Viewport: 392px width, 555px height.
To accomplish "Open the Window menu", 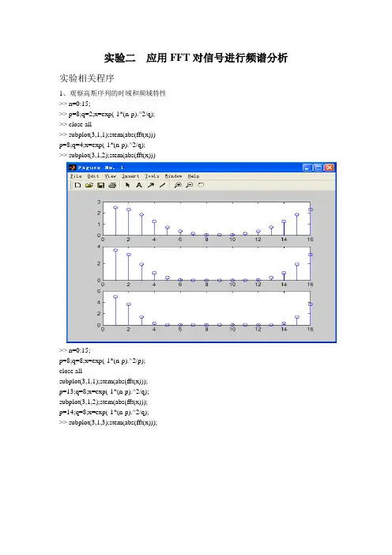I will (x=173, y=176).
